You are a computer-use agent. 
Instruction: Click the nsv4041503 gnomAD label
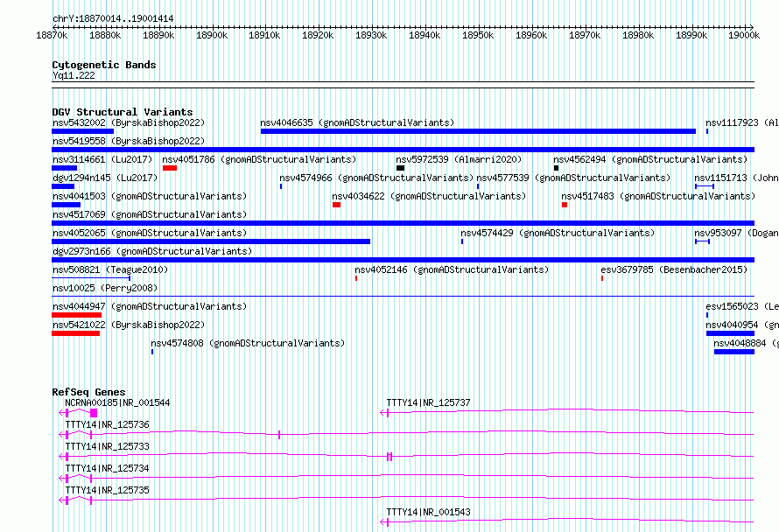[x=150, y=196]
